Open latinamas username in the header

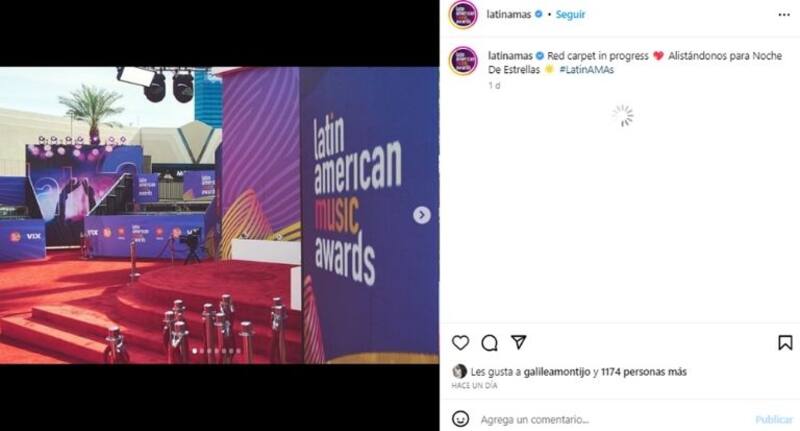509,15
